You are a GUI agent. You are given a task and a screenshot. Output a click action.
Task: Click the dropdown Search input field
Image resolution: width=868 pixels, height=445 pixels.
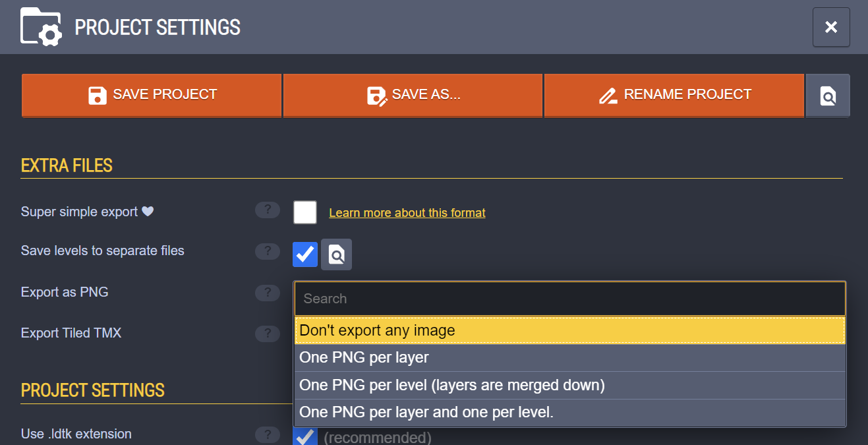569,299
